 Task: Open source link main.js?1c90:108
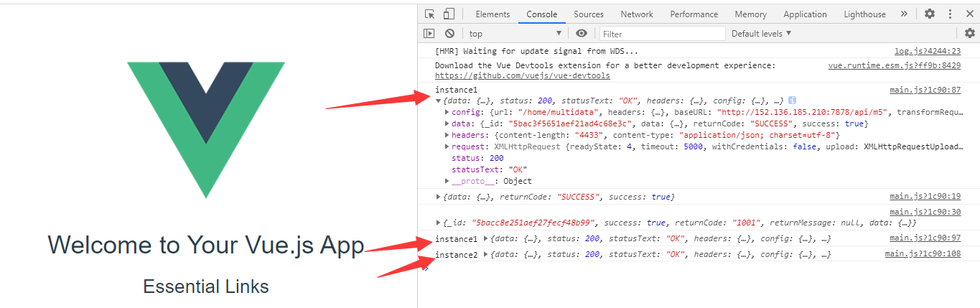tap(923, 254)
